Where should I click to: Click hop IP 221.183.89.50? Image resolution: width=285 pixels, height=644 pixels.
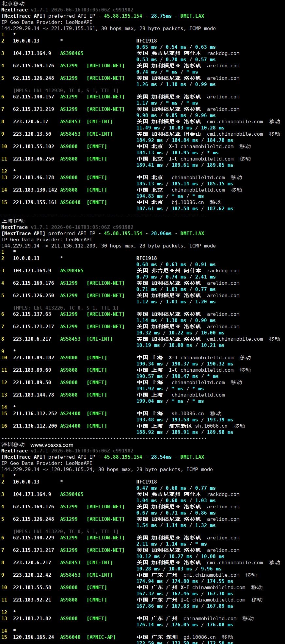[32, 382]
